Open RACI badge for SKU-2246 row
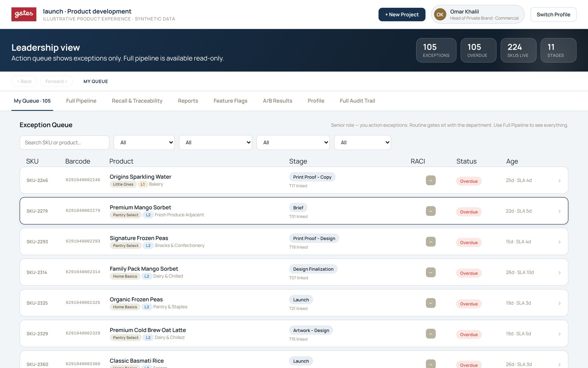 click(431, 180)
